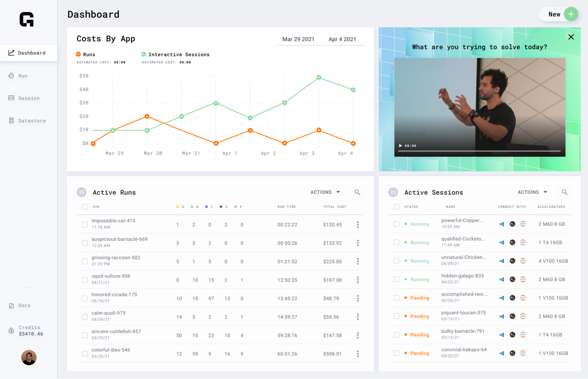Click the stop/terminate icon for qualified-Cockato session
Image resolution: width=588 pixels, height=379 pixels.
[x=513, y=242]
